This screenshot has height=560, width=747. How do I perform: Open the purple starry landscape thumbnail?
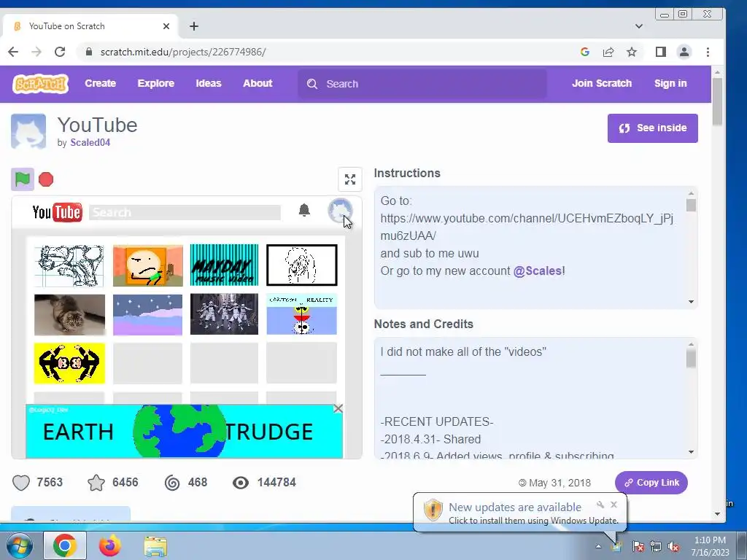(x=147, y=314)
